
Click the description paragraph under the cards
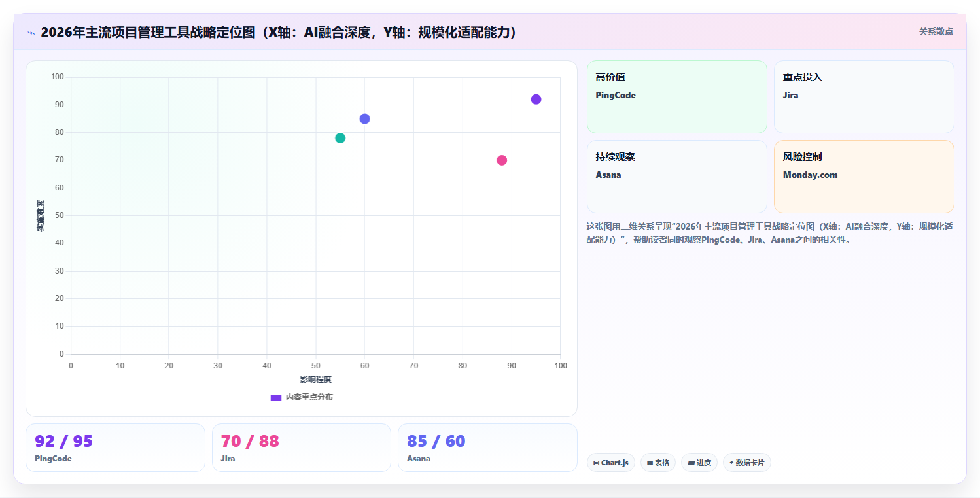pos(770,233)
